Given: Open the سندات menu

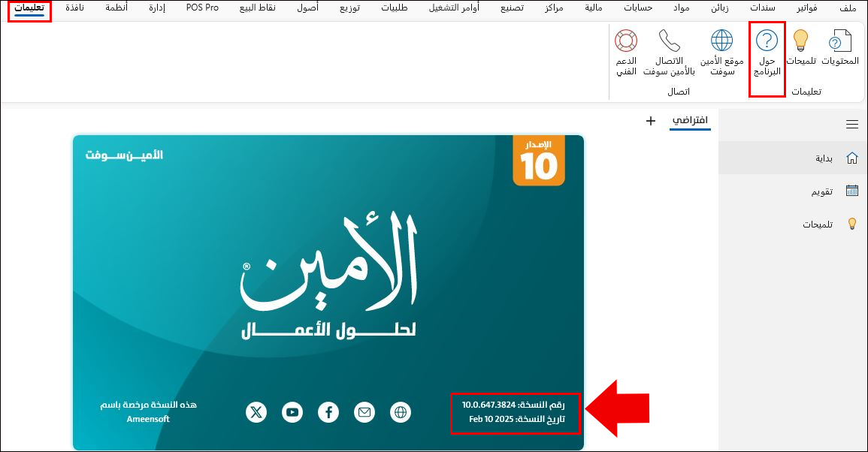Looking at the screenshot, I should pos(763,8).
